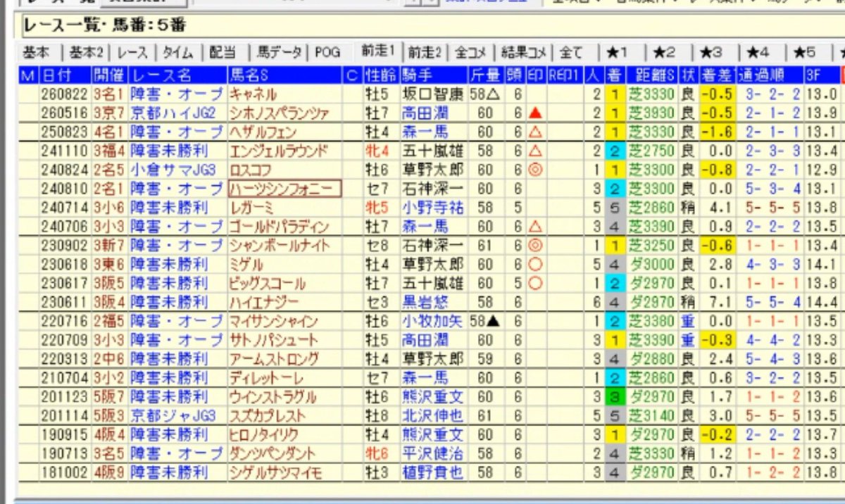Sort by the 日付 column header

pyautogui.click(x=65, y=75)
